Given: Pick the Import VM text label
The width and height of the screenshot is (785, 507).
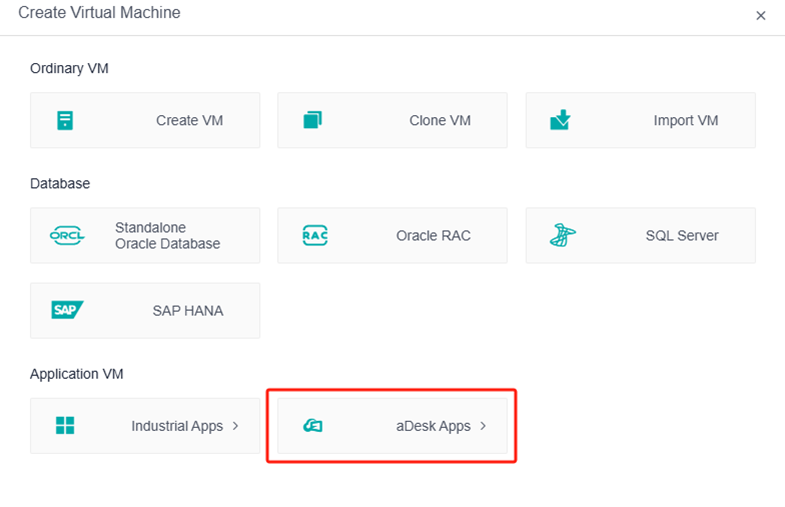Looking at the screenshot, I should pos(686,121).
